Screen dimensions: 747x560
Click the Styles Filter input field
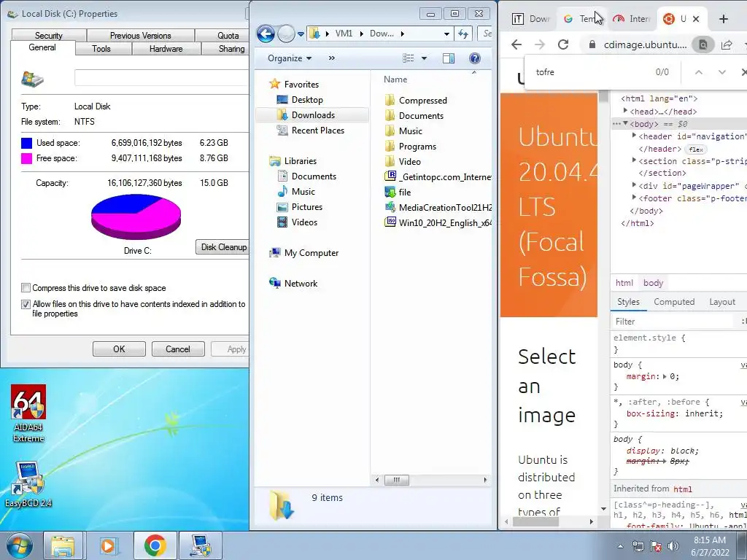tap(673, 322)
